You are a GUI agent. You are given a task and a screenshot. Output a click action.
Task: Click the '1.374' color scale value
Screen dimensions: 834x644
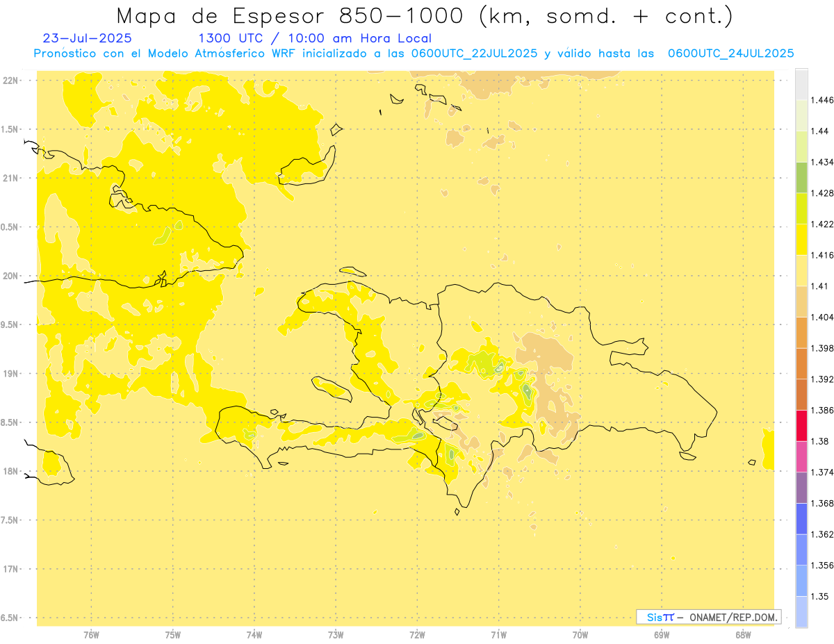coord(822,472)
